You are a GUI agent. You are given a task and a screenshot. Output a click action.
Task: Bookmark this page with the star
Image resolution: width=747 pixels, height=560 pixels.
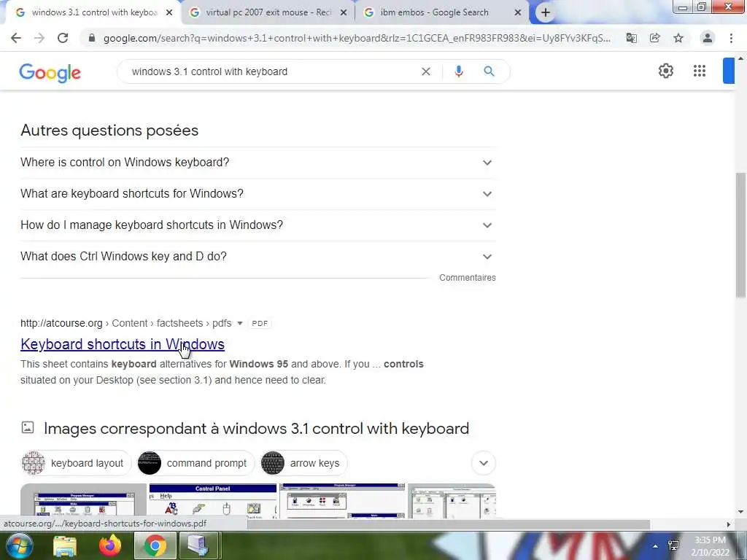click(x=678, y=38)
